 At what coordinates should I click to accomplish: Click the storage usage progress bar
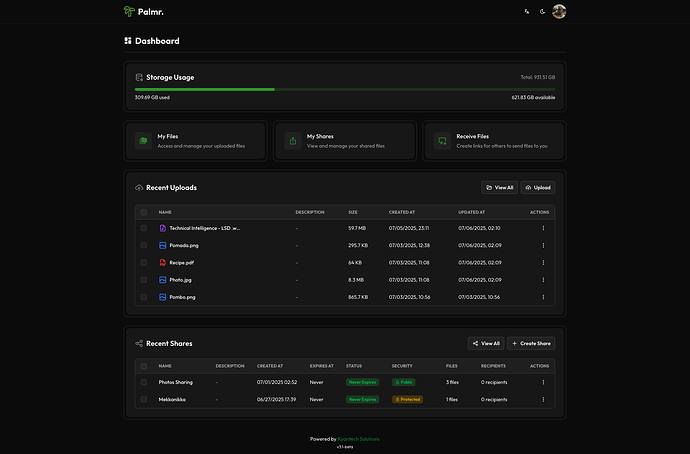(344, 89)
